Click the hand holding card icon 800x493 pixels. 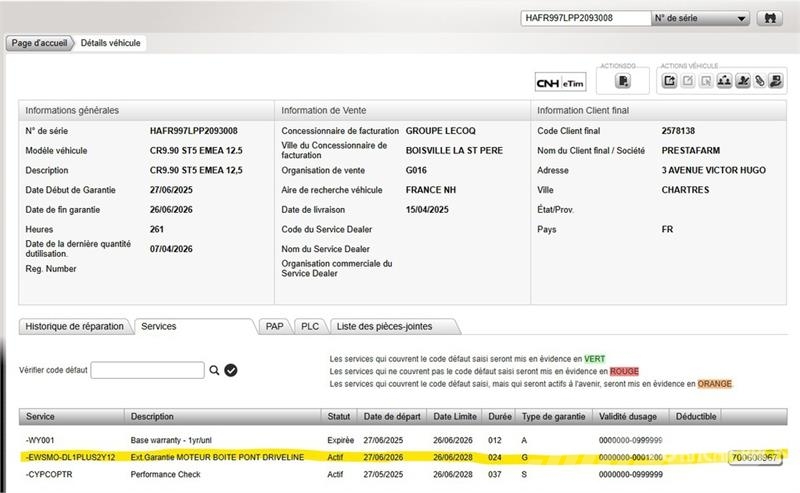click(776, 81)
